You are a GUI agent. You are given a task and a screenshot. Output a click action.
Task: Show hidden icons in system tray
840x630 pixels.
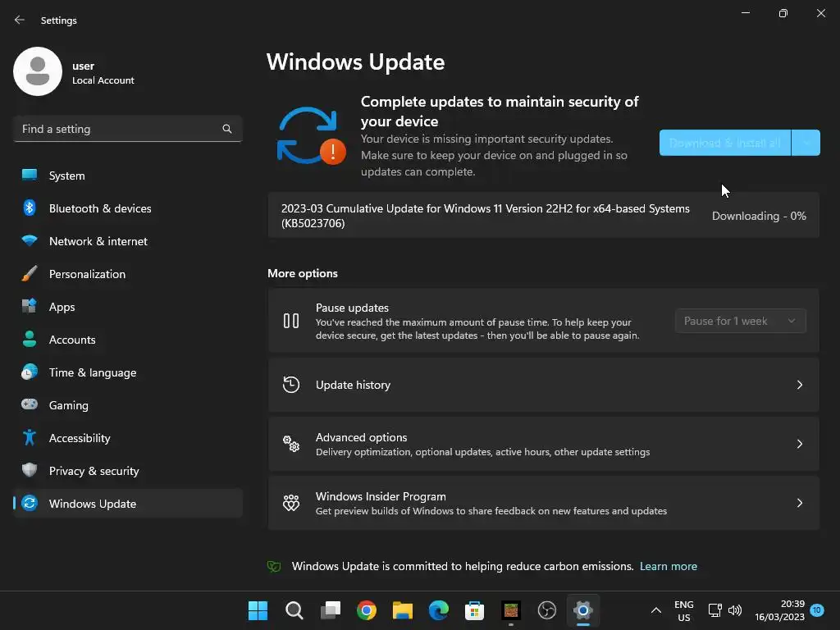pos(655,610)
